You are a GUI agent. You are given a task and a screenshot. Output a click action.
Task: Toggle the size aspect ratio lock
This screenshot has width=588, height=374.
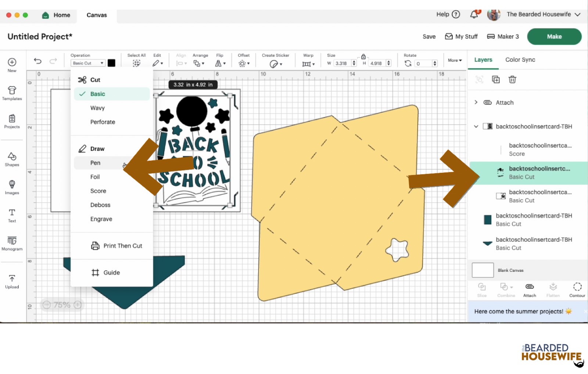click(363, 56)
